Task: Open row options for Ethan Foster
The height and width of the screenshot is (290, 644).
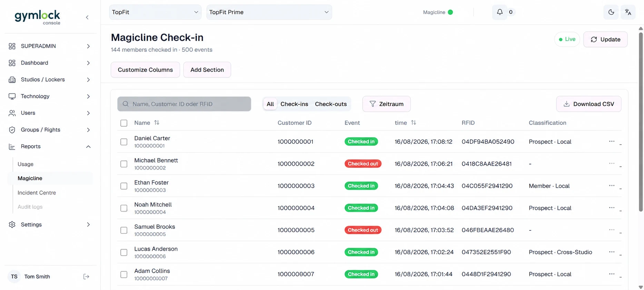Action: [612, 185]
